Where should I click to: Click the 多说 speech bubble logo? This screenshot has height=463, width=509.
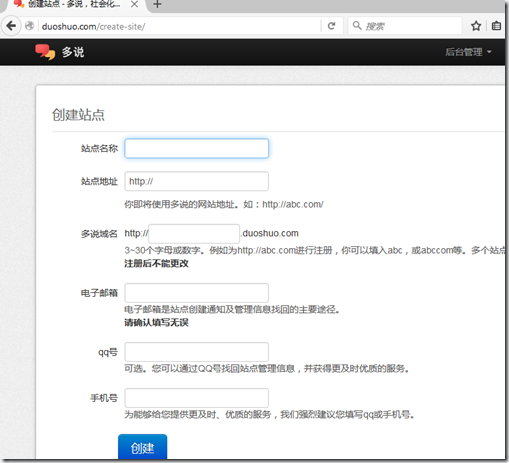pyautogui.click(x=45, y=52)
